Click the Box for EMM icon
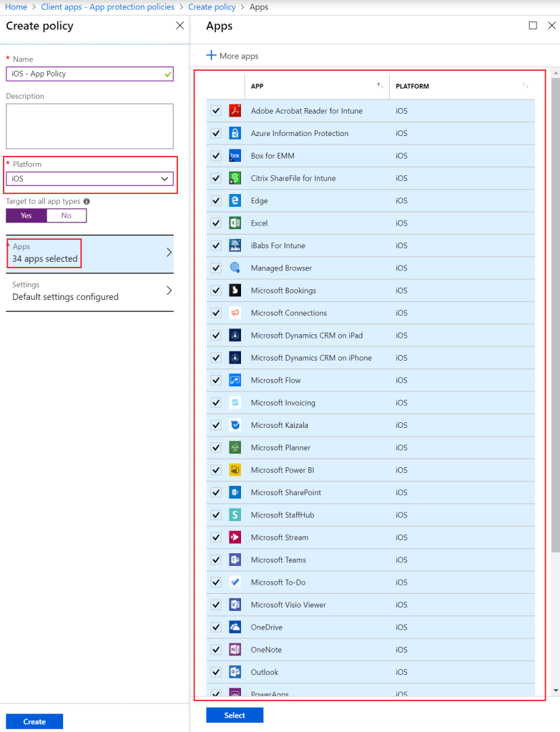560x732 pixels. click(235, 156)
